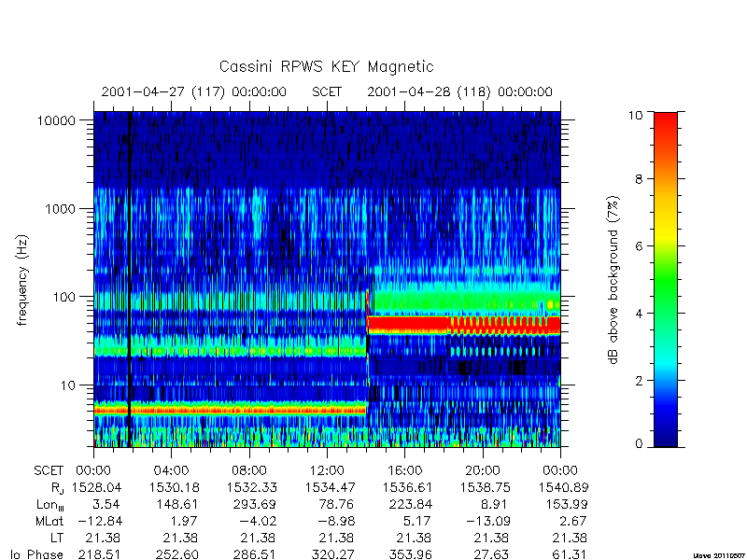Click the title 'Cassini RPWS KEY Magnetic'
The height and width of the screenshot is (560, 747).
pyautogui.click(x=326, y=66)
